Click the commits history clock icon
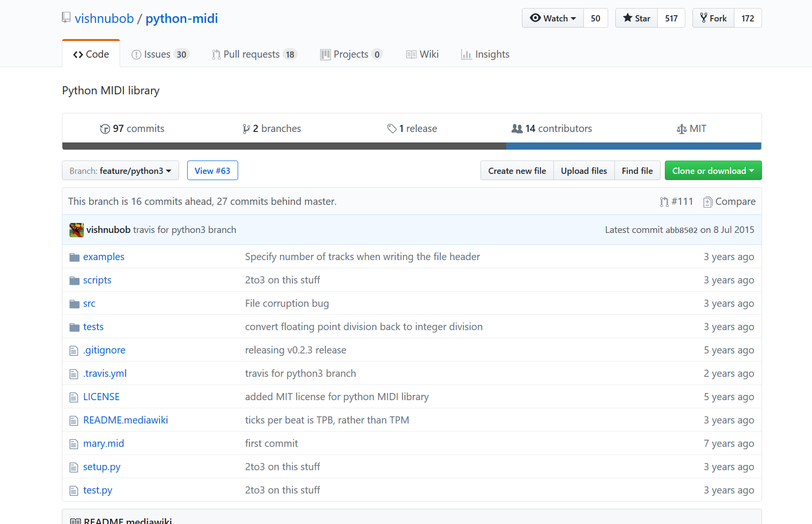Image resolution: width=812 pixels, height=524 pixels. click(x=105, y=129)
